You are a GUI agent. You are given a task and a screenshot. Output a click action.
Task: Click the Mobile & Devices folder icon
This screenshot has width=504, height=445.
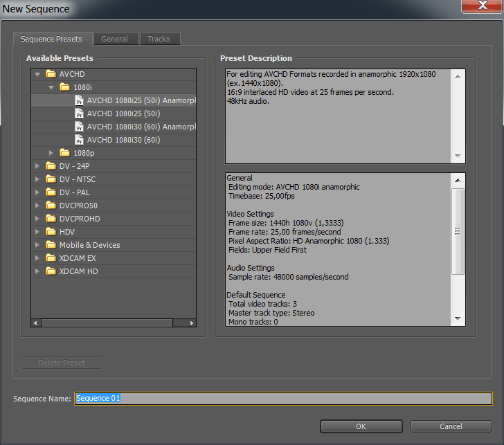51,245
